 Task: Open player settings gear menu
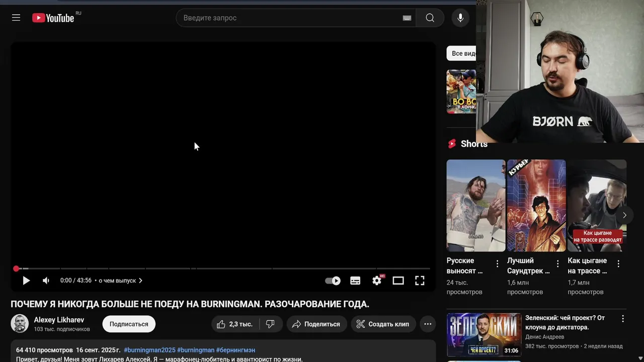(x=377, y=280)
